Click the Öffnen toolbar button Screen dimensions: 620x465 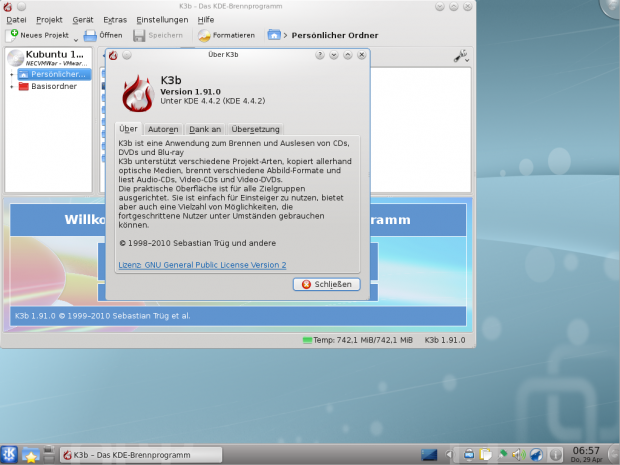103,35
